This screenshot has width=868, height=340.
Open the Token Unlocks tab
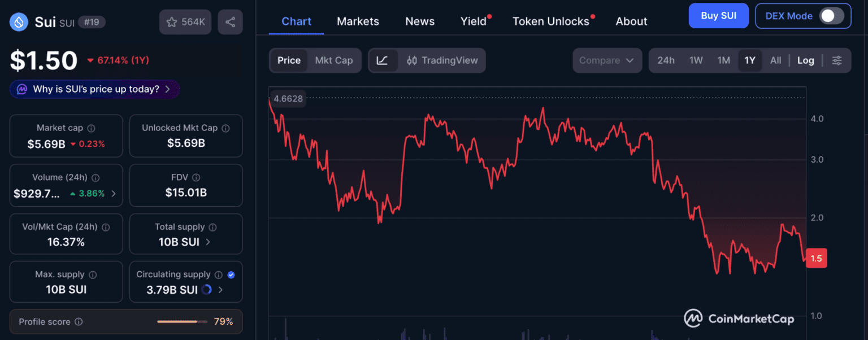click(x=552, y=21)
